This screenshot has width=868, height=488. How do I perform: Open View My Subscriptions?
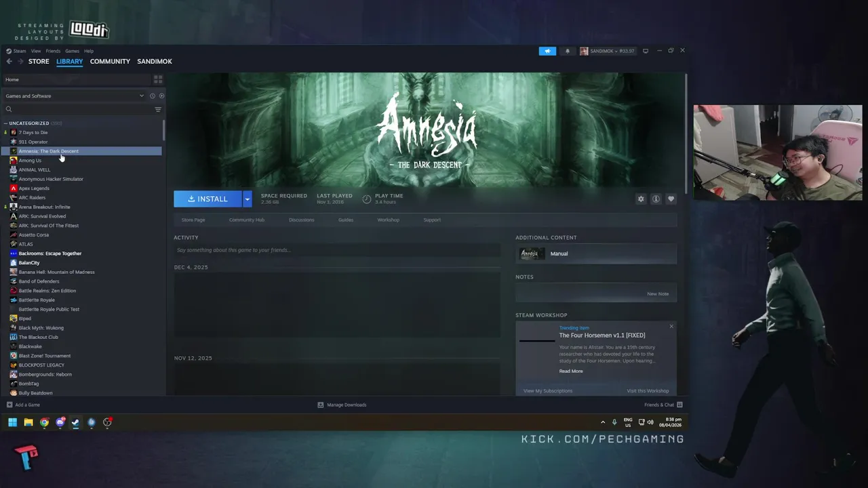coord(548,390)
